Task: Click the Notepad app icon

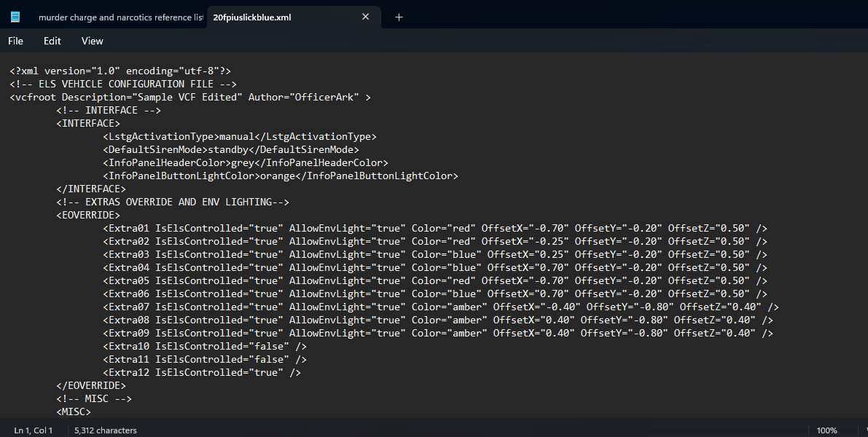Action: coord(15,17)
